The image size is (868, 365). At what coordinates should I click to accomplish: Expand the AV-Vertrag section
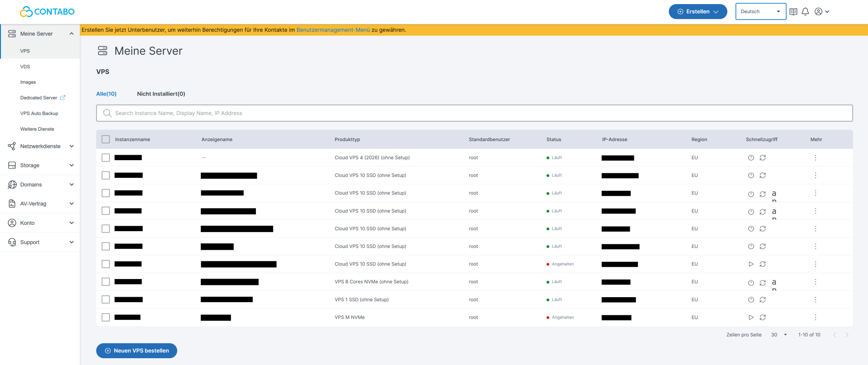(x=40, y=204)
